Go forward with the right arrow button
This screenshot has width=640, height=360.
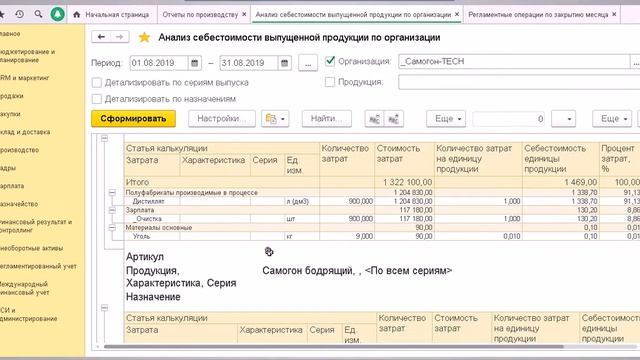coord(119,37)
